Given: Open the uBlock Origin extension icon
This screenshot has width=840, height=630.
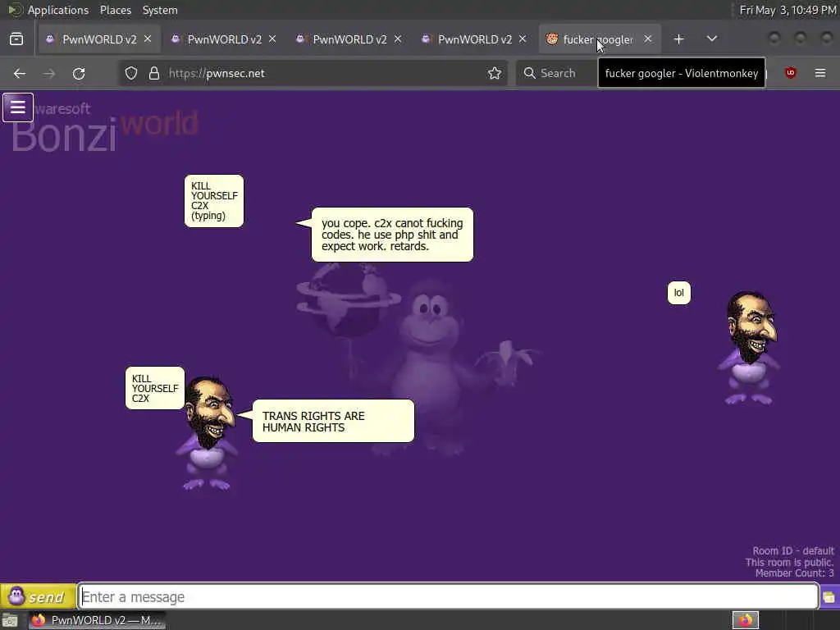Looking at the screenshot, I should (x=790, y=73).
